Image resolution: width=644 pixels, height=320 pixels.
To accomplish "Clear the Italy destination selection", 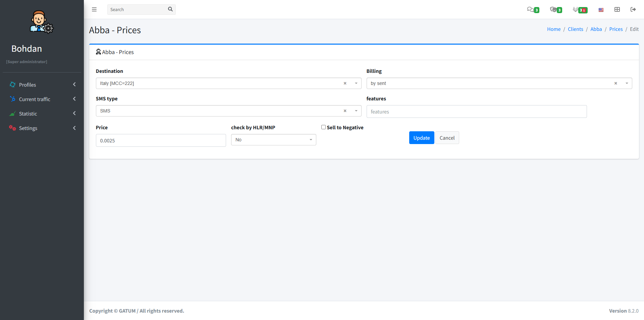I will click(345, 83).
